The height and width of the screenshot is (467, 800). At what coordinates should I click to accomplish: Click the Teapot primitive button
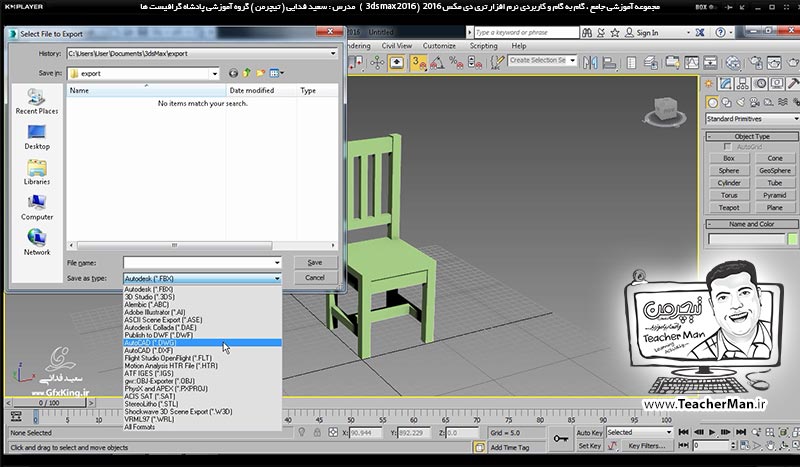click(x=729, y=208)
